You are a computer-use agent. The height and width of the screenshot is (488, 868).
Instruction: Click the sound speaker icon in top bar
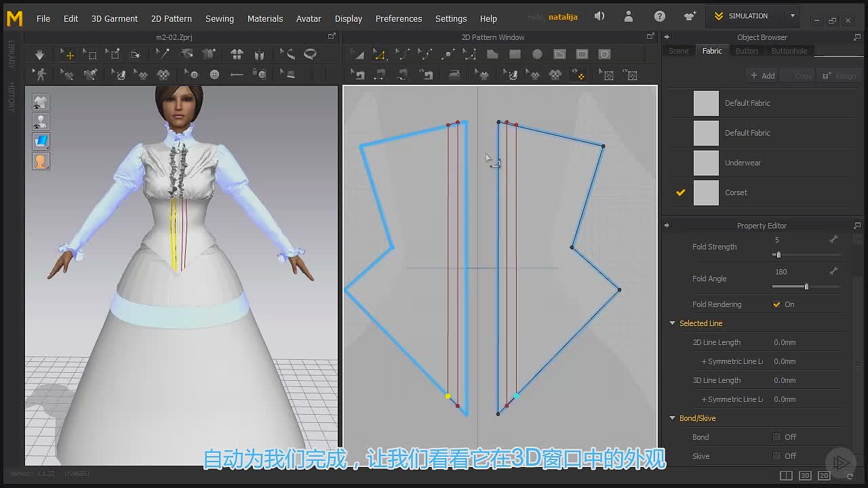point(599,16)
